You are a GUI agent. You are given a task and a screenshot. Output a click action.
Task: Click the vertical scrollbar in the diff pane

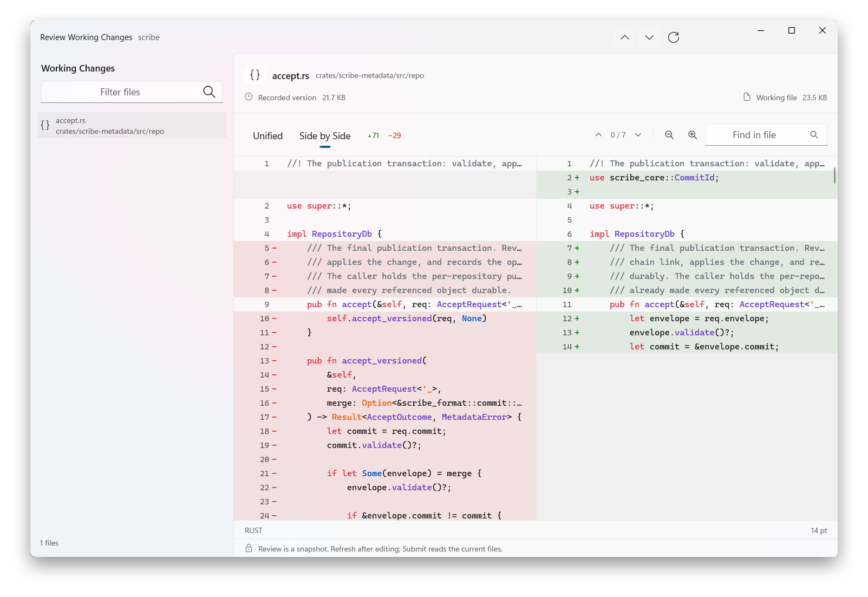[834, 176]
